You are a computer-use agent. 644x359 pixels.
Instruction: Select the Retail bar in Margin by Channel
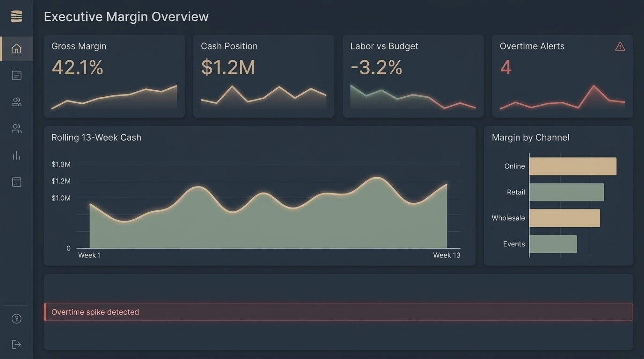[567, 192]
